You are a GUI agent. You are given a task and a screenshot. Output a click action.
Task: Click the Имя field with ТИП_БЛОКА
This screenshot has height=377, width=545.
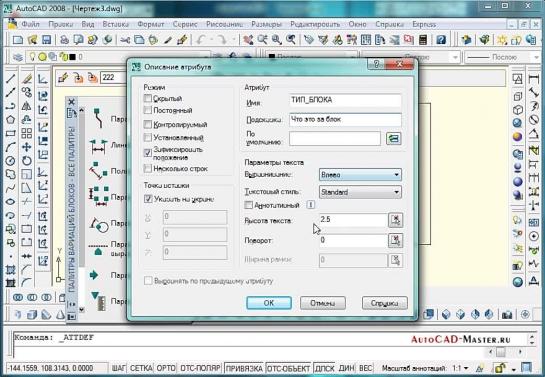click(345, 100)
